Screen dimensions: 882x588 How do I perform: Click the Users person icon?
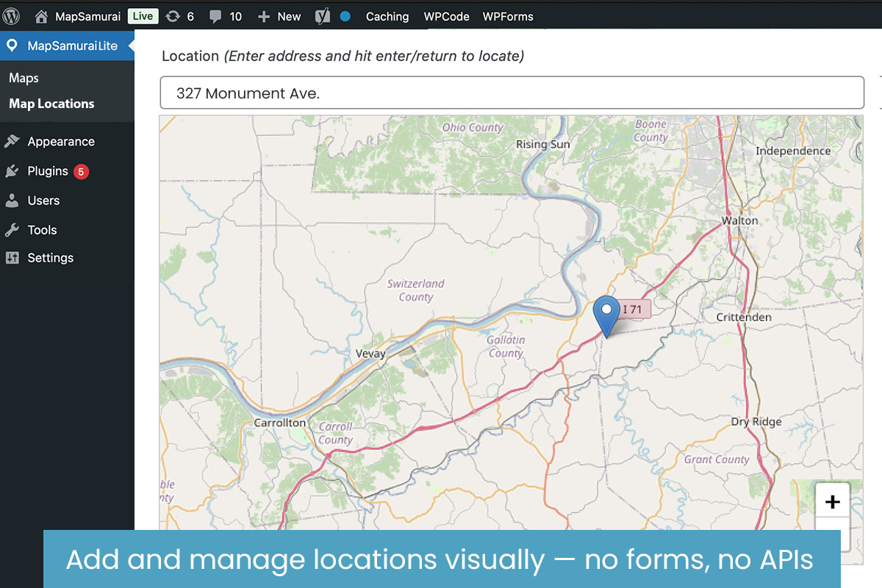click(x=12, y=201)
